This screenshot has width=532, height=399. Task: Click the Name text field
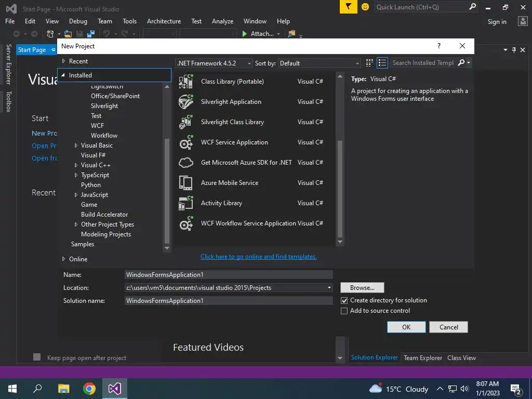coord(229,274)
